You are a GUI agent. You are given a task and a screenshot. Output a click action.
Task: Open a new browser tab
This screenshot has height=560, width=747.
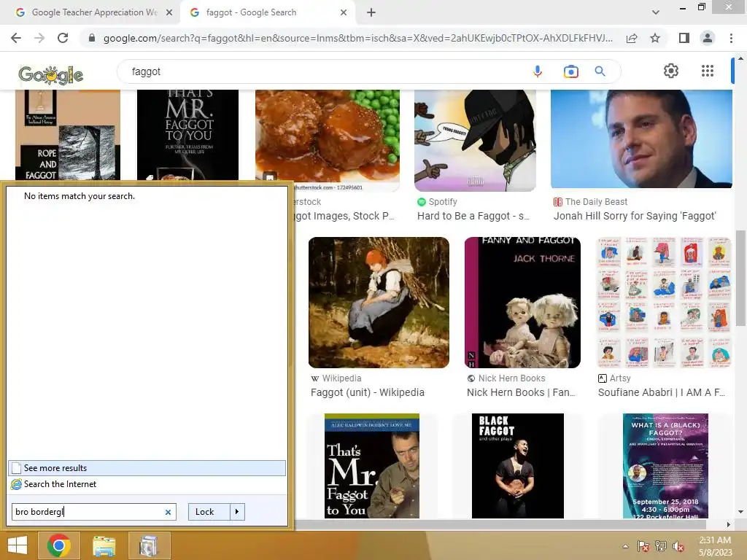point(371,12)
